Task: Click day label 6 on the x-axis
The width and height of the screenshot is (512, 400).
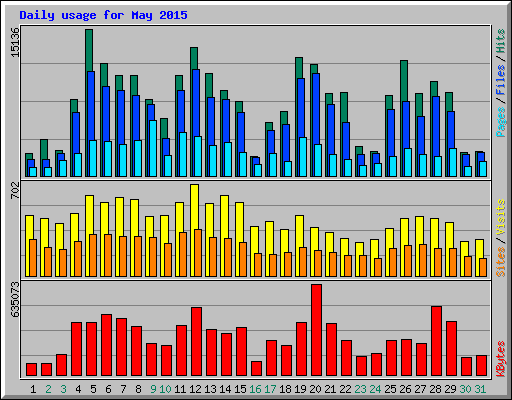Action: pyautogui.click(x=108, y=389)
